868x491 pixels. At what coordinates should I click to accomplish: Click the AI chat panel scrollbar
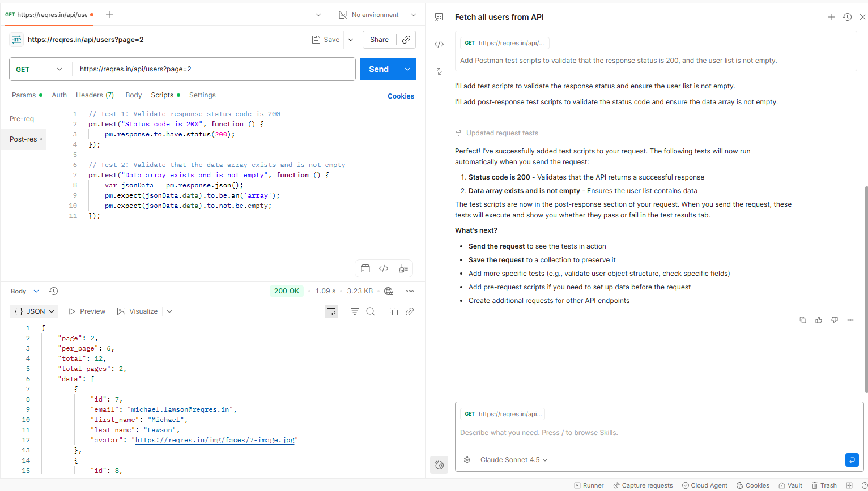point(865,289)
